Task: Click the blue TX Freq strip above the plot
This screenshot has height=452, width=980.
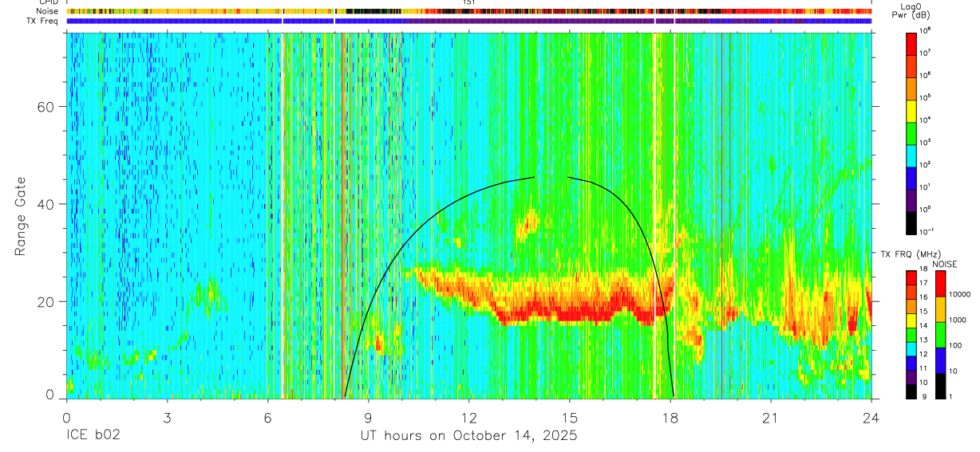Action: tap(468, 21)
